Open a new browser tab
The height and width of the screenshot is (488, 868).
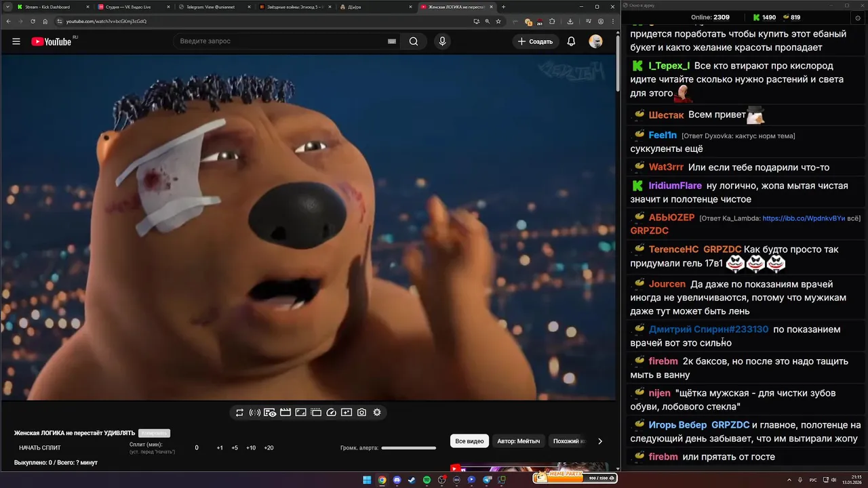[x=503, y=7]
